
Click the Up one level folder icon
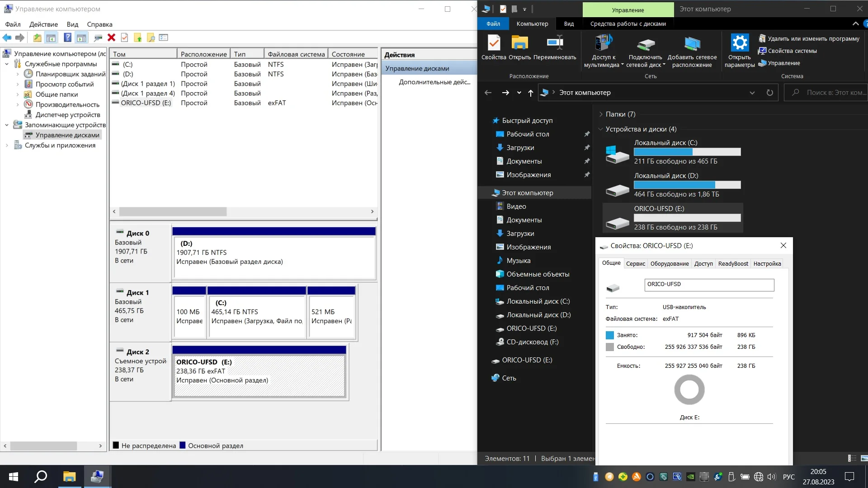[x=37, y=38]
